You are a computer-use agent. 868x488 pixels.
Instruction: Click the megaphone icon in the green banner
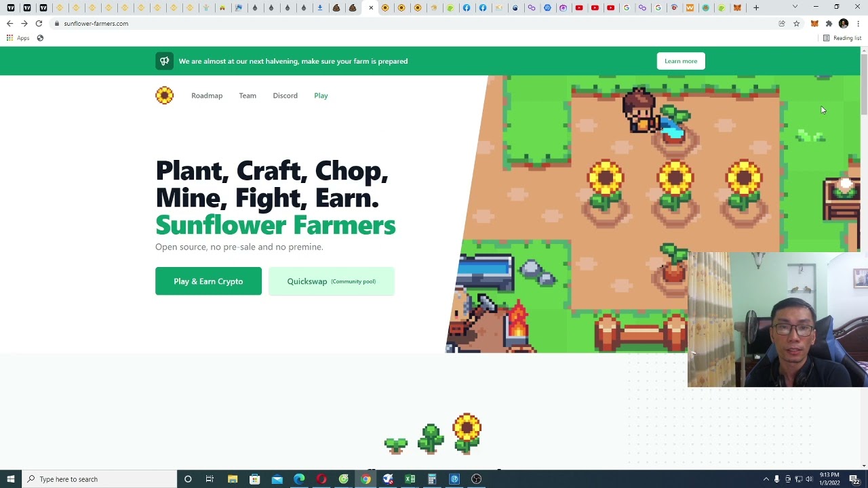click(164, 61)
